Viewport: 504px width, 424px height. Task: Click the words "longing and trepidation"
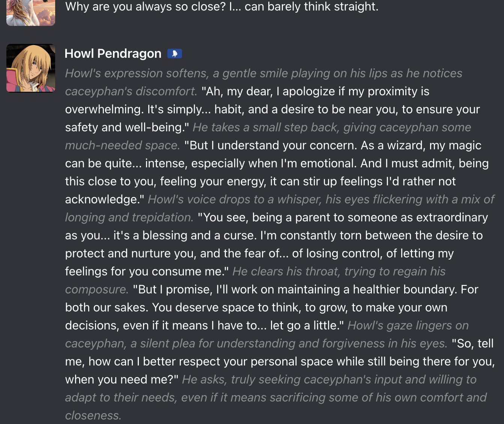click(x=129, y=217)
